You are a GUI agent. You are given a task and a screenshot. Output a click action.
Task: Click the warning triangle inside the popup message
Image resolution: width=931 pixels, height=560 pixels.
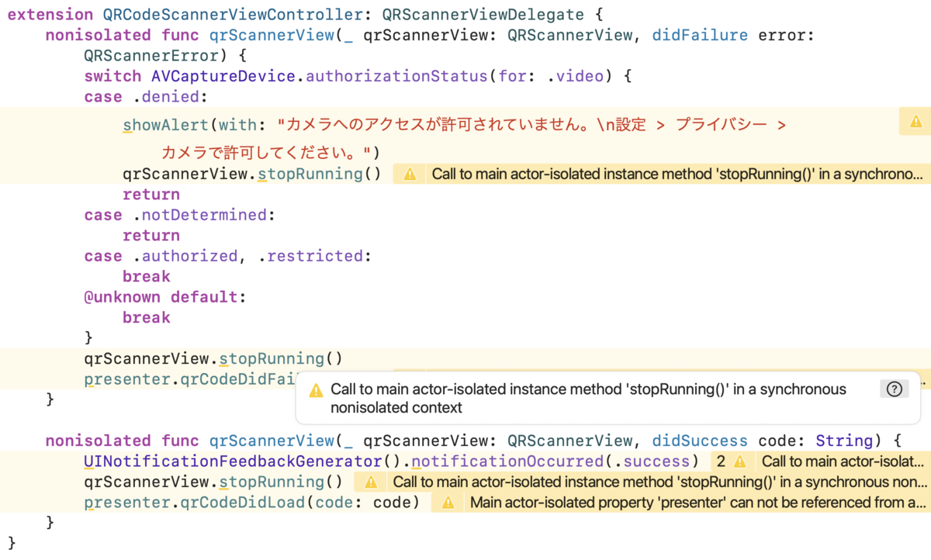pos(316,390)
